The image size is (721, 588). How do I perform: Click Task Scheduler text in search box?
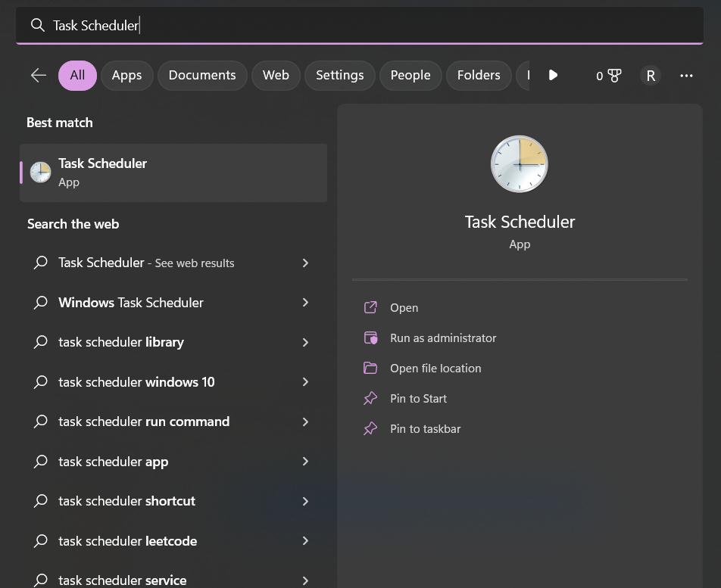[x=95, y=25]
